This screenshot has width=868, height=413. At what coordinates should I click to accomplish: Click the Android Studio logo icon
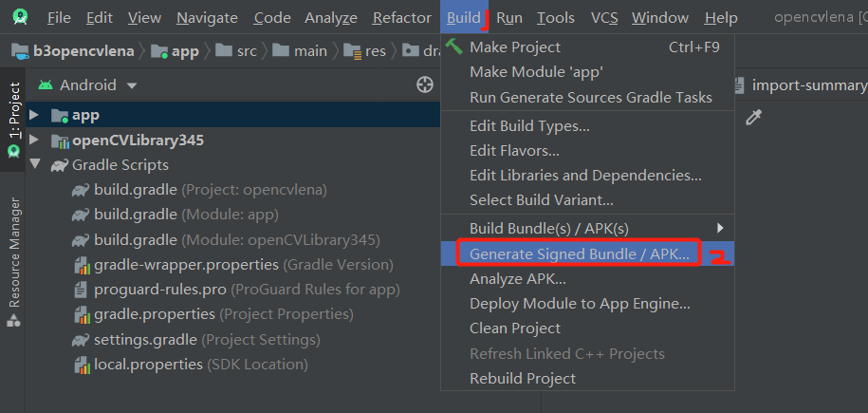[21, 18]
